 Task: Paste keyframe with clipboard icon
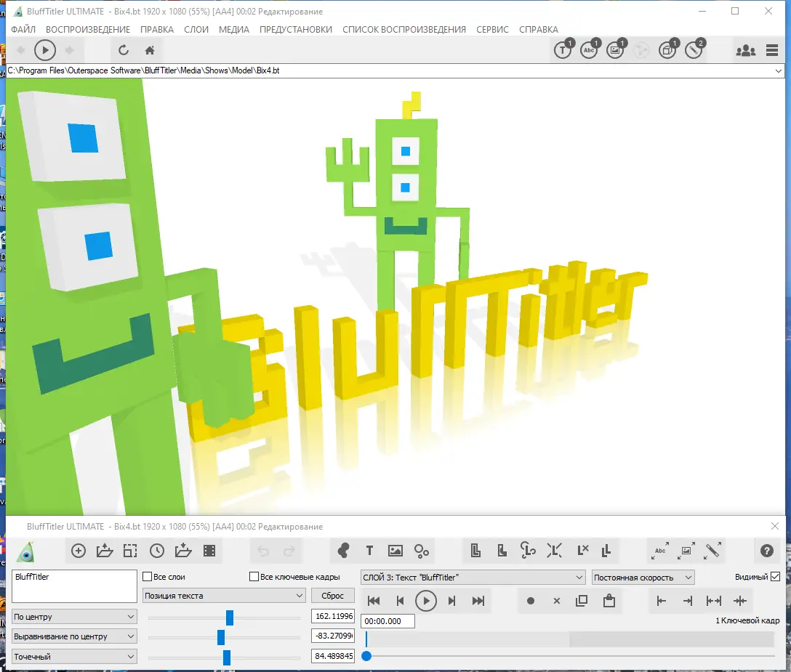[x=609, y=601]
